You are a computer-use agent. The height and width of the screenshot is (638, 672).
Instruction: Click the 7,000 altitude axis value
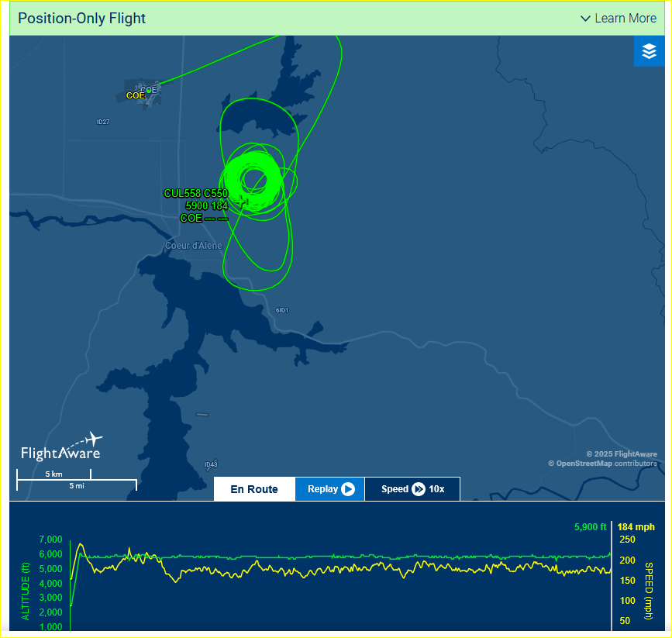[50, 540]
